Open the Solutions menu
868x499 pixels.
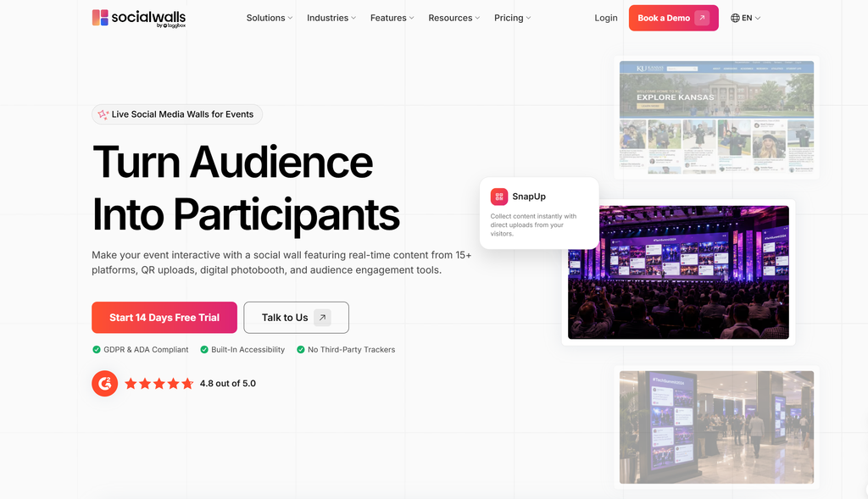coord(269,18)
